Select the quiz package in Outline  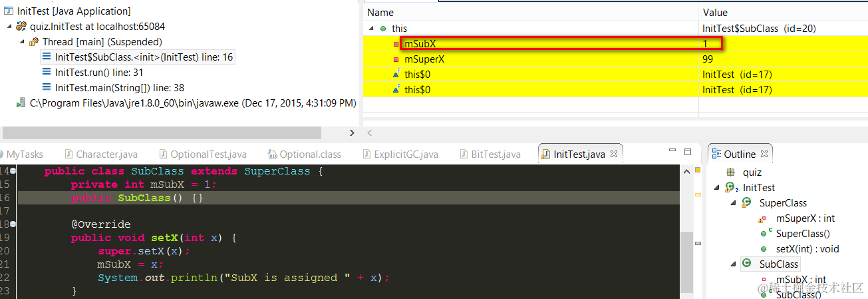pos(752,172)
